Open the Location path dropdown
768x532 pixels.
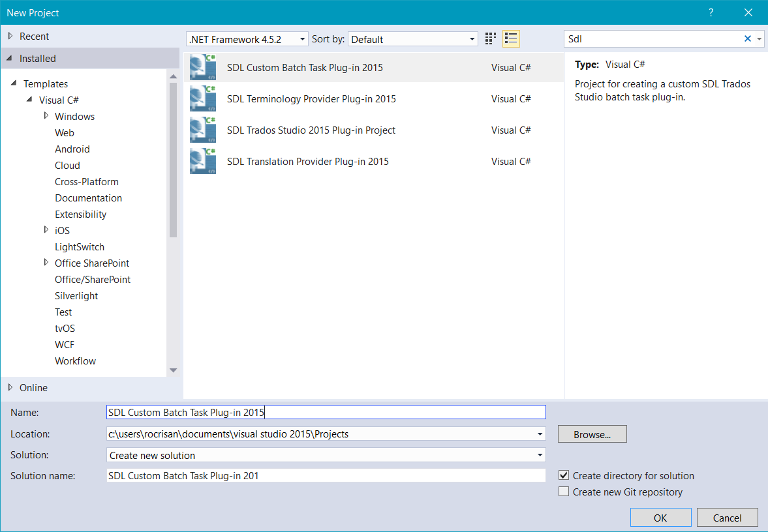[540, 434]
